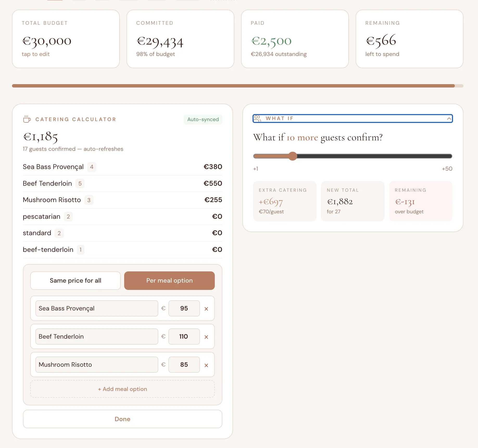Click the What If guests icon
This screenshot has width=478, height=448.
coord(257,119)
